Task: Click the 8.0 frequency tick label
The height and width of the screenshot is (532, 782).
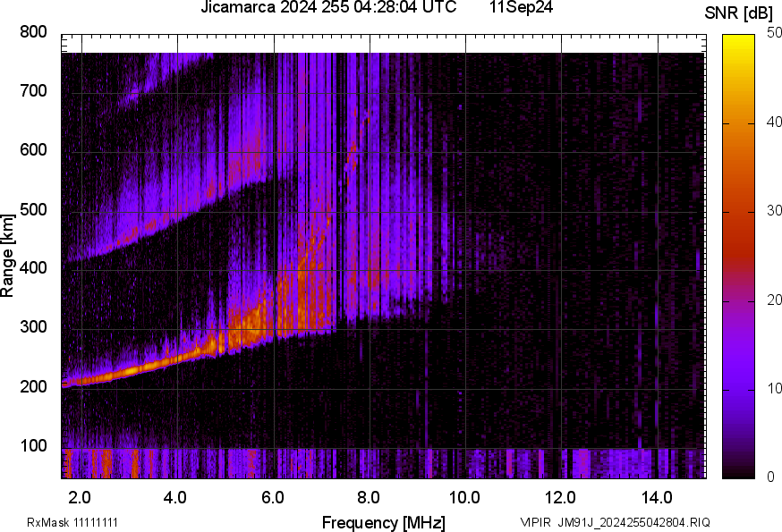Action: click(369, 496)
